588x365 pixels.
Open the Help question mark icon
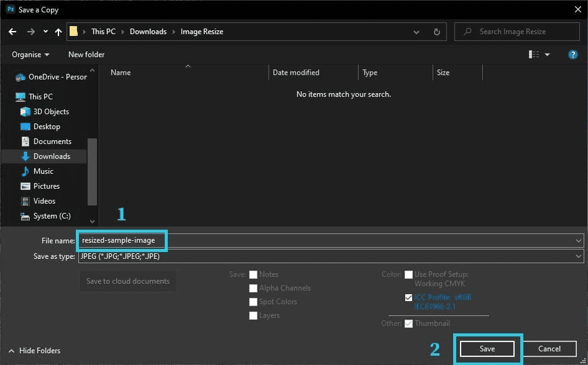tap(572, 55)
